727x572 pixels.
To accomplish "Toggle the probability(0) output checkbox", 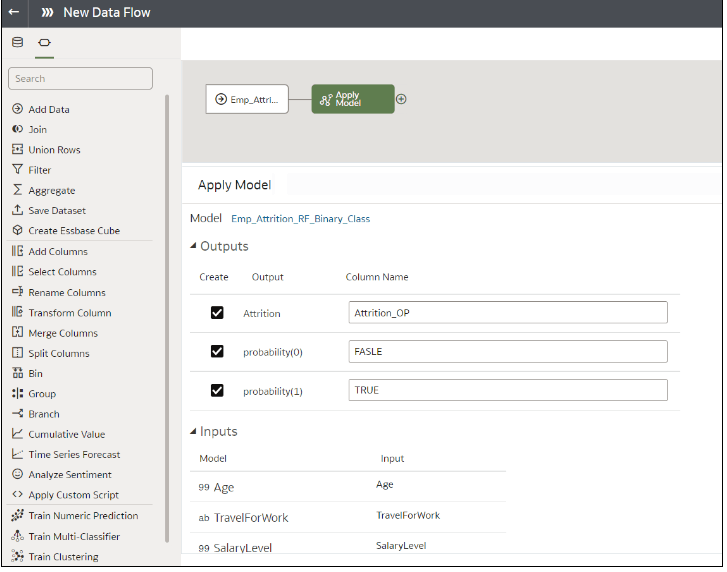I will [x=217, y=351].
